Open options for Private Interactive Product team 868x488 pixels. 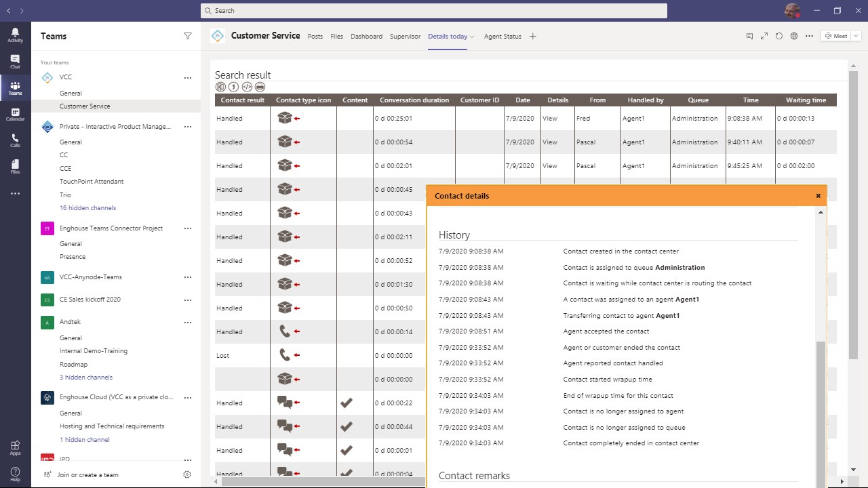point(188,127)
